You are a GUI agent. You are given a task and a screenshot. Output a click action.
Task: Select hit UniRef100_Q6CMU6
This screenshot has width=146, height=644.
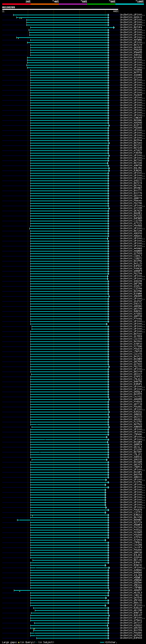click(131, 361)
